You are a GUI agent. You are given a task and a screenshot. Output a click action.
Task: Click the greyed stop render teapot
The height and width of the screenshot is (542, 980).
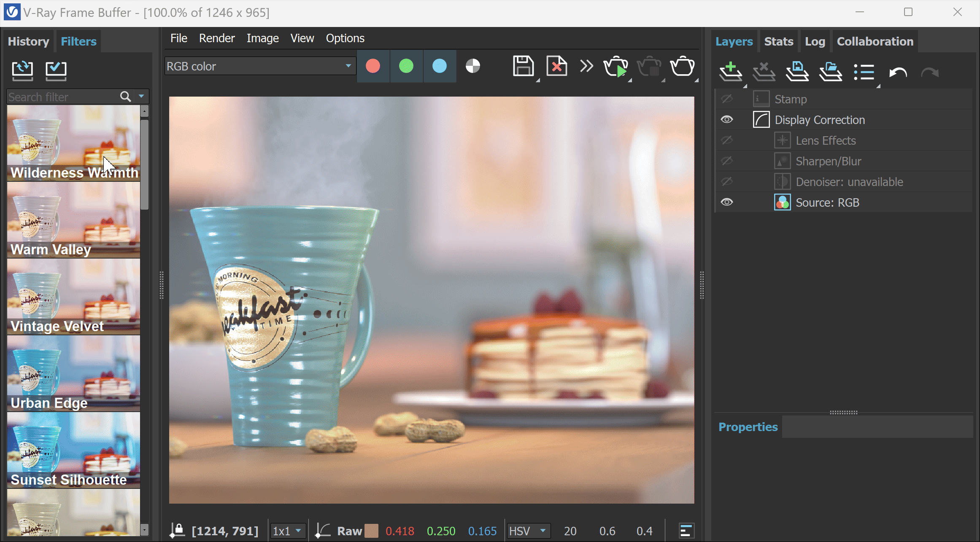click(x=649, y=66)
